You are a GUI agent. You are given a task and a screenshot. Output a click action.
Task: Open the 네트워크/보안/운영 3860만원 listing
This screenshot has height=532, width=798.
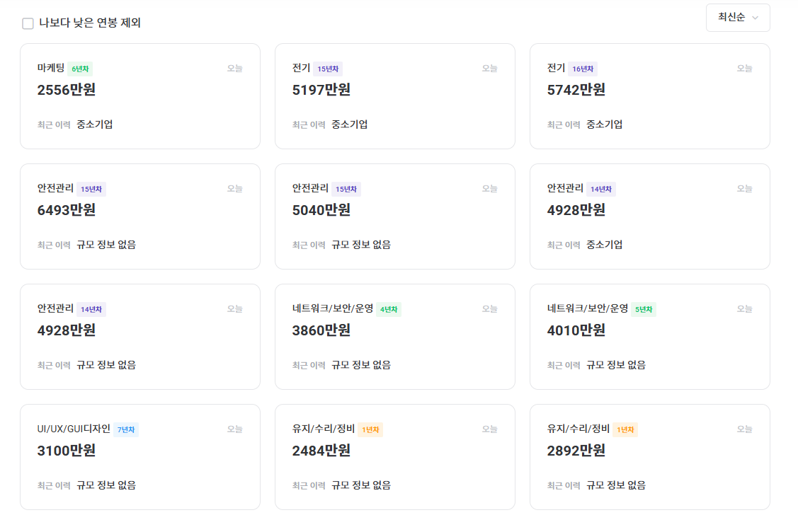coord(394,337)
